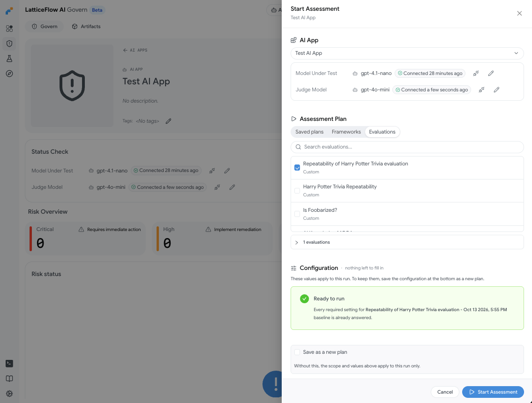The width and height of the screenshot is (532, 403).
Task: Open the Artifacts tab in top navigation
Action: click(86, 26)
